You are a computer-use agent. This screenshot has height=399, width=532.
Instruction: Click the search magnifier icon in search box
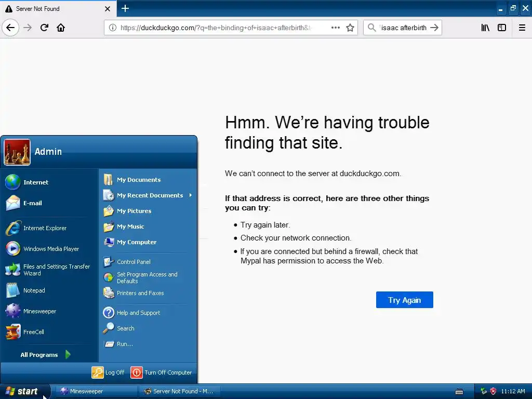coord(372,28)
